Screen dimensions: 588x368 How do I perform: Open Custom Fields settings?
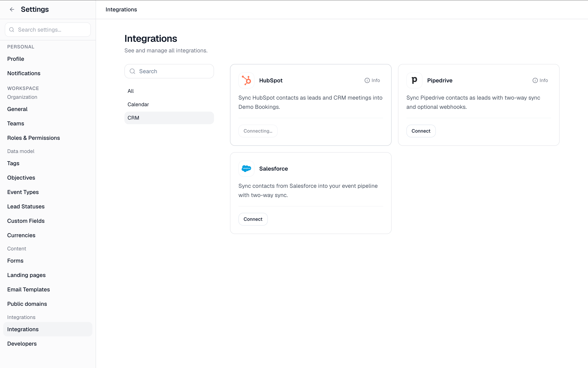[48, 221]
